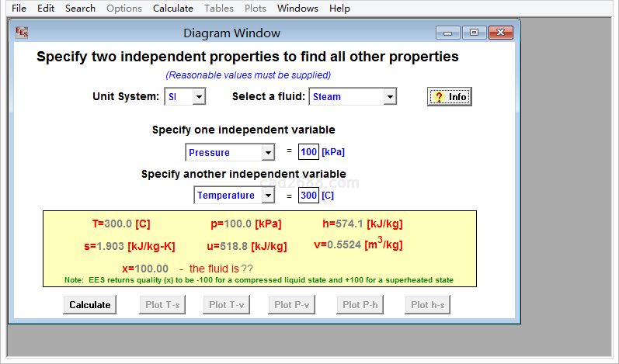The height and width of the screenshot is (364, 619).
Task: Open the Help menu
Action: pos(339,9)
